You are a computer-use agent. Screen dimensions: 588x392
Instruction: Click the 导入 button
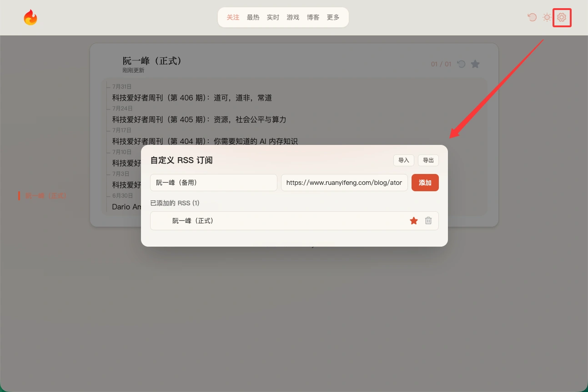coord(404,160)
